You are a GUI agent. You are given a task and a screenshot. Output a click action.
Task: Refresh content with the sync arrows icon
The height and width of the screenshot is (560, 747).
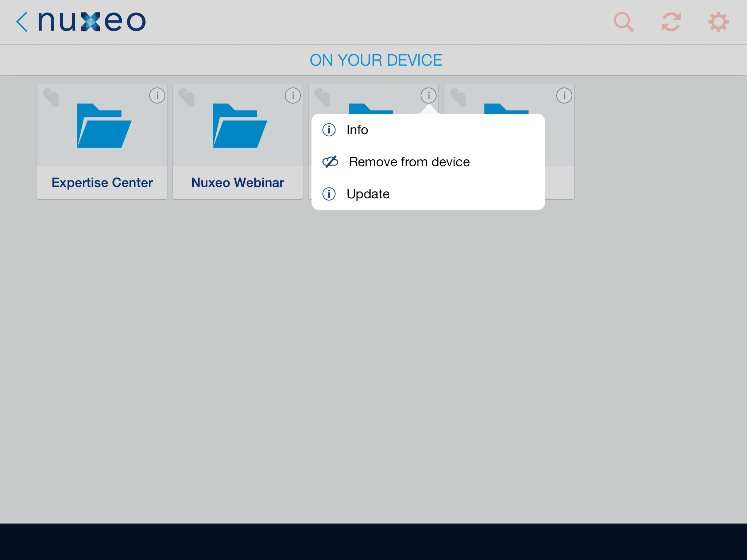pyautogui.click(x=671, y=22)
